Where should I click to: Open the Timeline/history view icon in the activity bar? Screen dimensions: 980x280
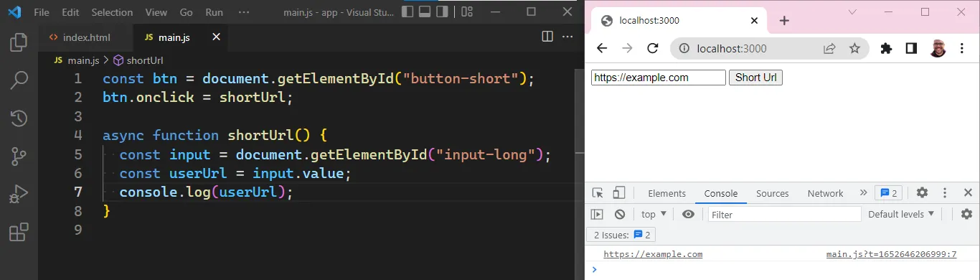click(x=19, y=118)
